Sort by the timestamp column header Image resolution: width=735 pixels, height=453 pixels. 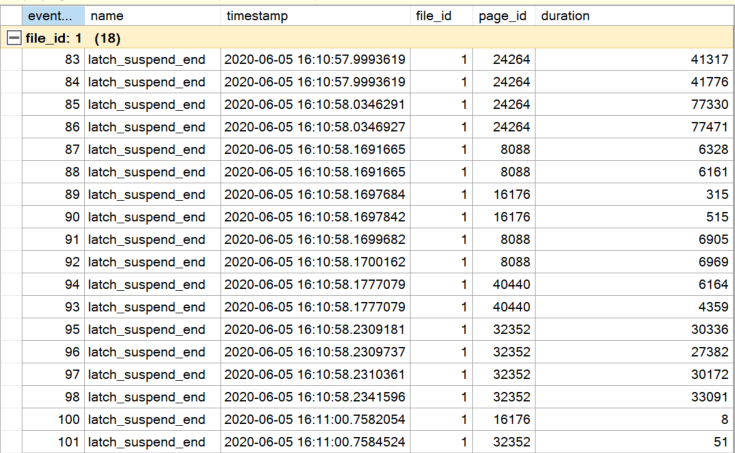[315, 16]
